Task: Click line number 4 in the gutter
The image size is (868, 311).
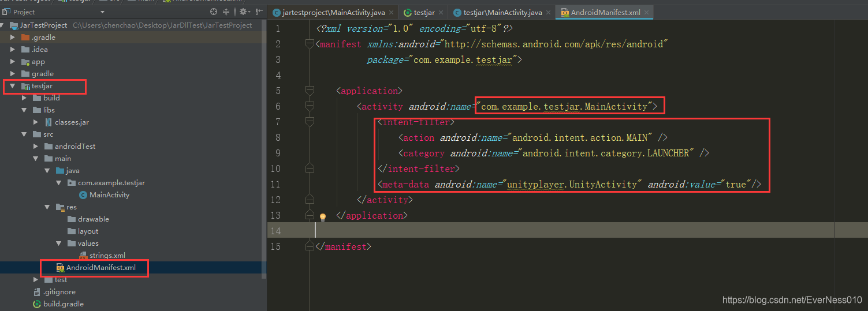Action: click(278, 75)
